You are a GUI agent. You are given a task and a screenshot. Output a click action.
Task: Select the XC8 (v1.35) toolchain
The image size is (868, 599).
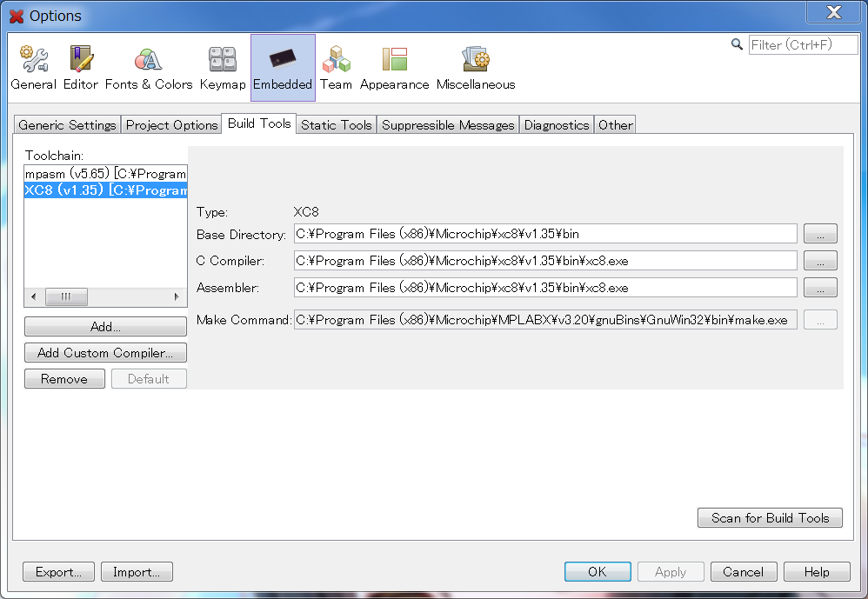[x=106, y=190]
